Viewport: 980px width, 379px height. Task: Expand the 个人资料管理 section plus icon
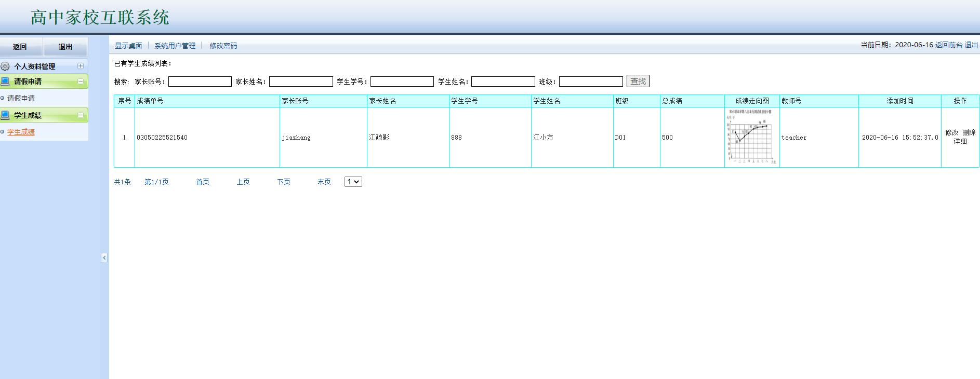[x=81, y=66]
